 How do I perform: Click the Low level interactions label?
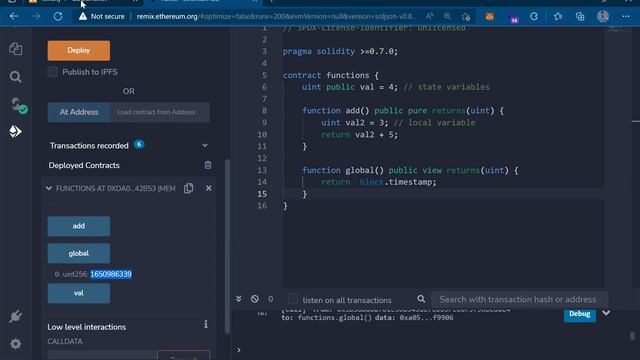tap(87, 327)
